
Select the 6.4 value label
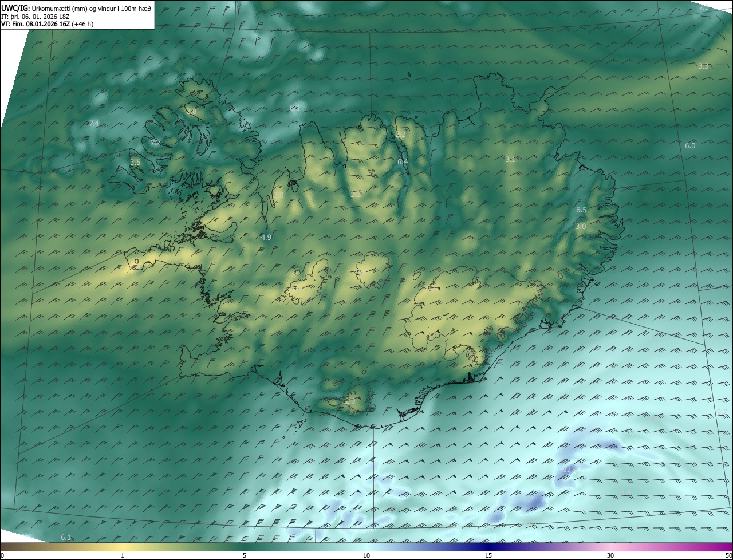click(x=403, y=162)
